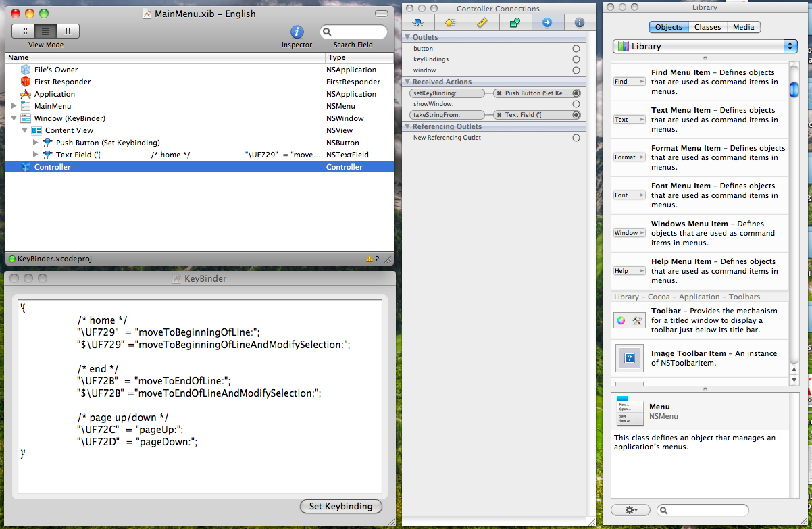The image size is (812, 529).
Task: Select the File's Owner cube icon
Action: tap(26, 70)
